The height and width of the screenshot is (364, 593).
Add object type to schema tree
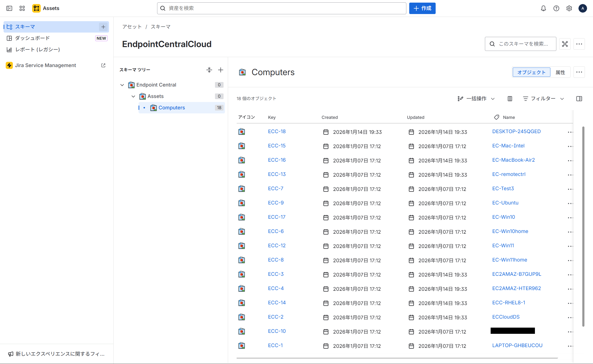[x=220, y=70]
